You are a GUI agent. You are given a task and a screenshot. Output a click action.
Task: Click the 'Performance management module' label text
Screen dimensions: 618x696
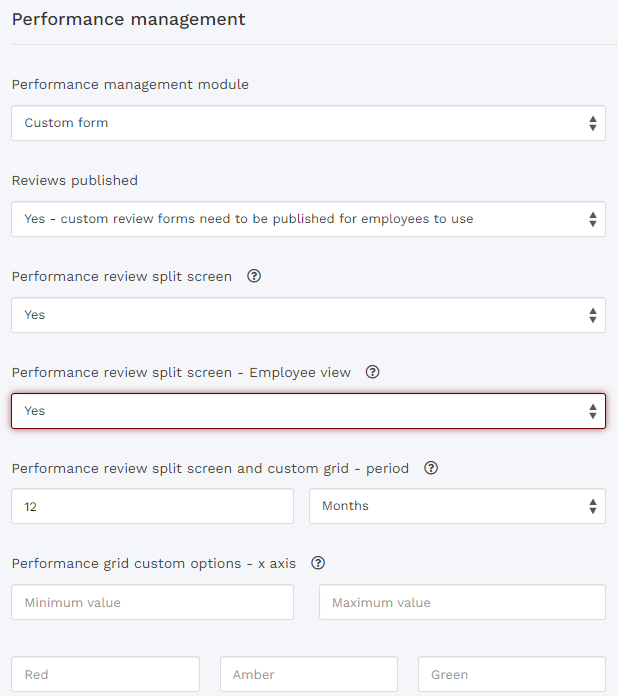click(130, 85)
